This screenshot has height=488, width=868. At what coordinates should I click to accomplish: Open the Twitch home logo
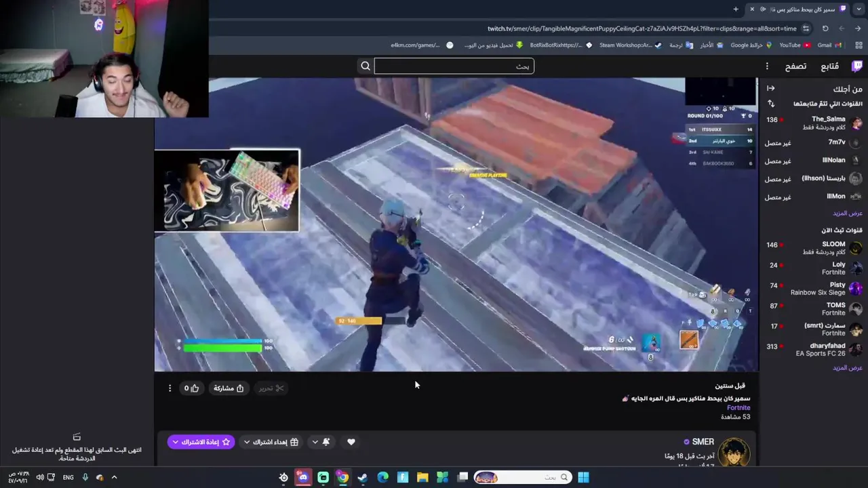click(x=857, y=66)
